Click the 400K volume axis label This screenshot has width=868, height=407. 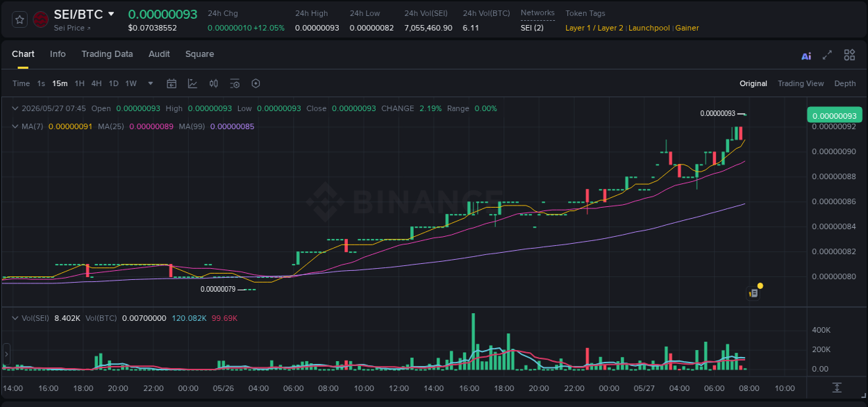(821, 330)
